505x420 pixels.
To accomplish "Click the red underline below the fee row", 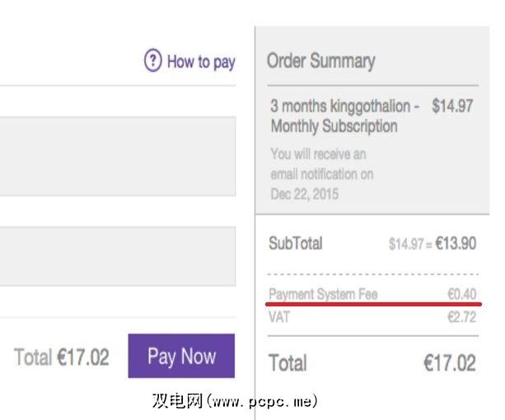I will (x=372, y=305).
